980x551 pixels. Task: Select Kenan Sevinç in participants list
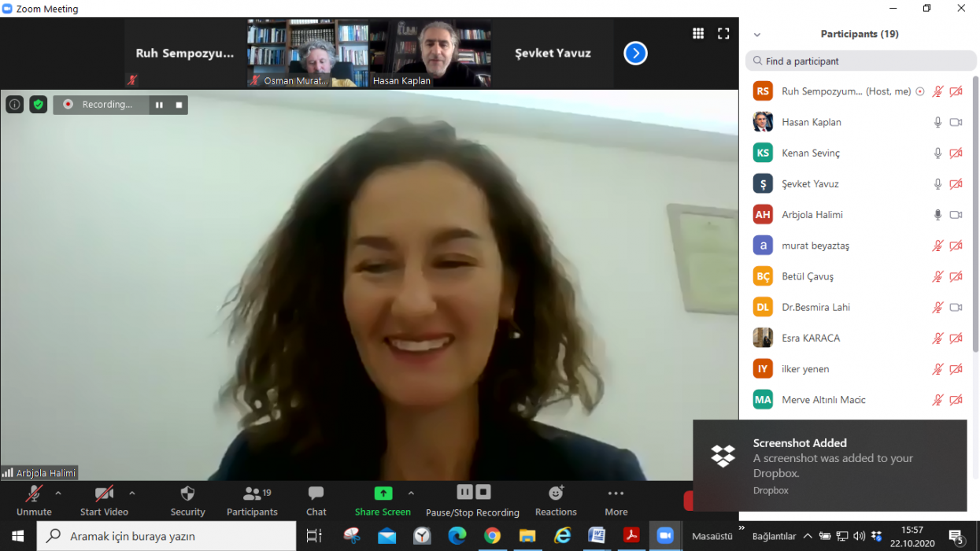click(x=858, y=153)
